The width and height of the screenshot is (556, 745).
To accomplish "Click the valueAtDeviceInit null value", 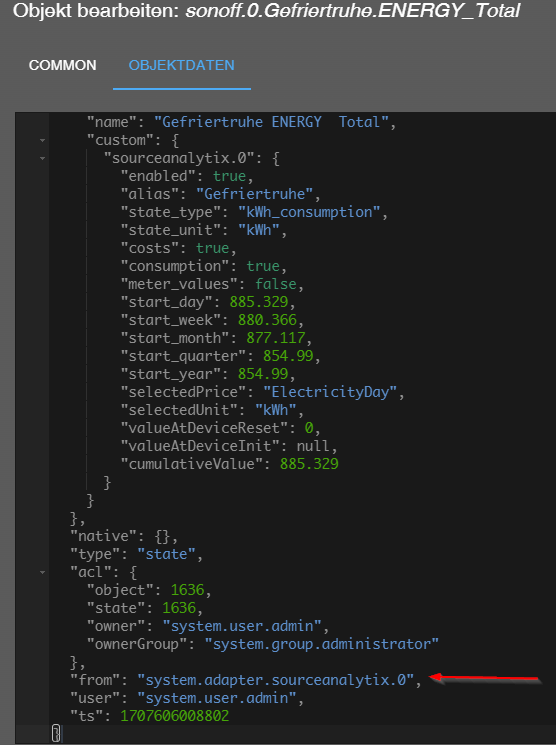I will 313,446.
